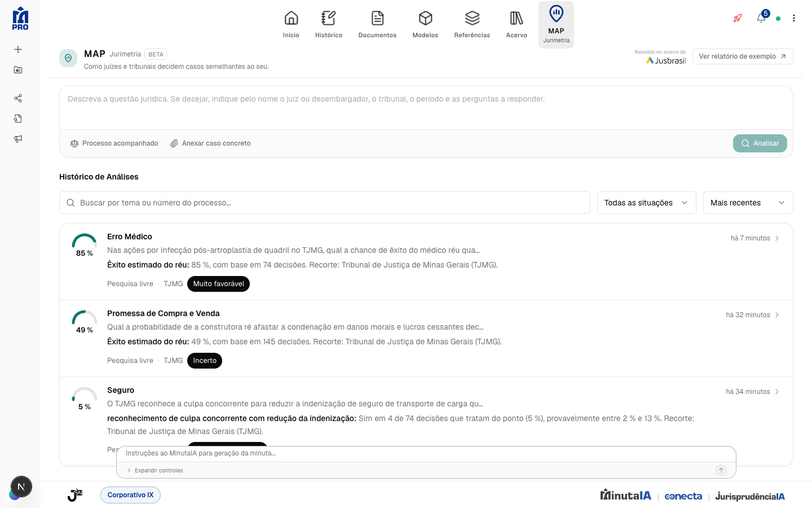Click the Jusbrasil logo
The height and width of the screenshot is (508, 812).
pyautogui.click(x=666, y=60)
